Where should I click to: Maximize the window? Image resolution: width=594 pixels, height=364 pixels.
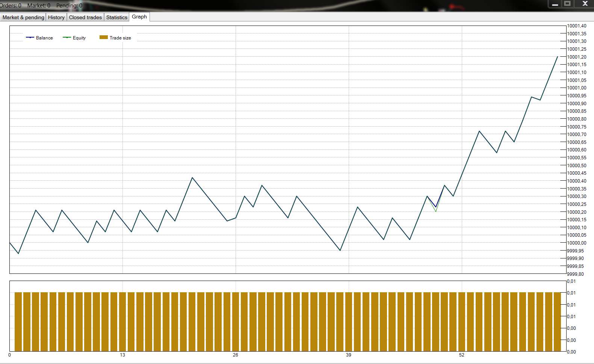click(x=567, y=4)
